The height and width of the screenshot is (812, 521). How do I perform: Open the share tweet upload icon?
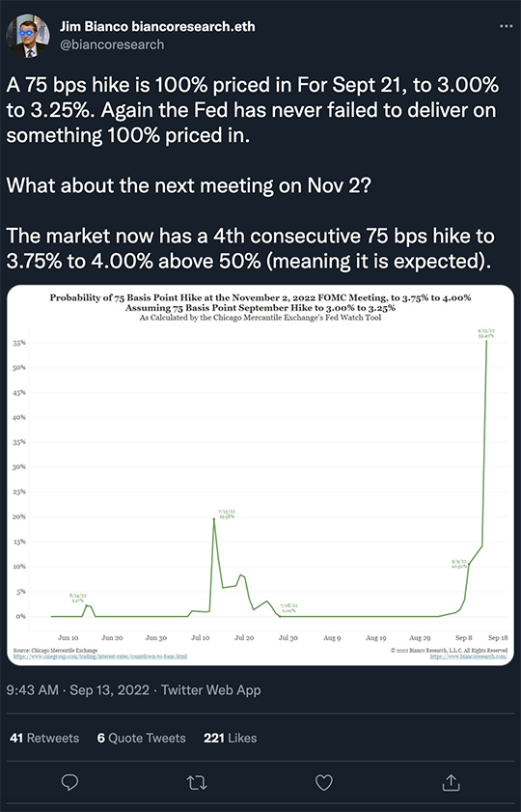click(x=451, y=782)
